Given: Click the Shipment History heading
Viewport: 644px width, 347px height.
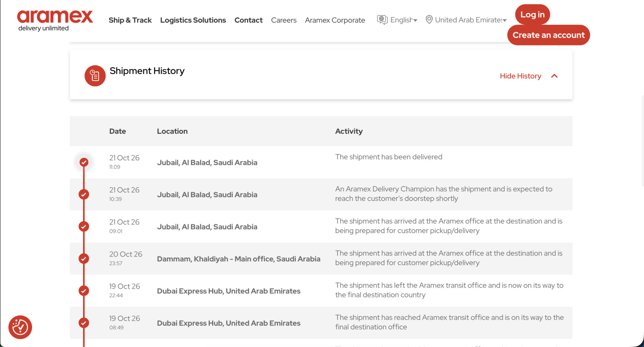Looking at the screenshot, I should (x=147, y=71).
